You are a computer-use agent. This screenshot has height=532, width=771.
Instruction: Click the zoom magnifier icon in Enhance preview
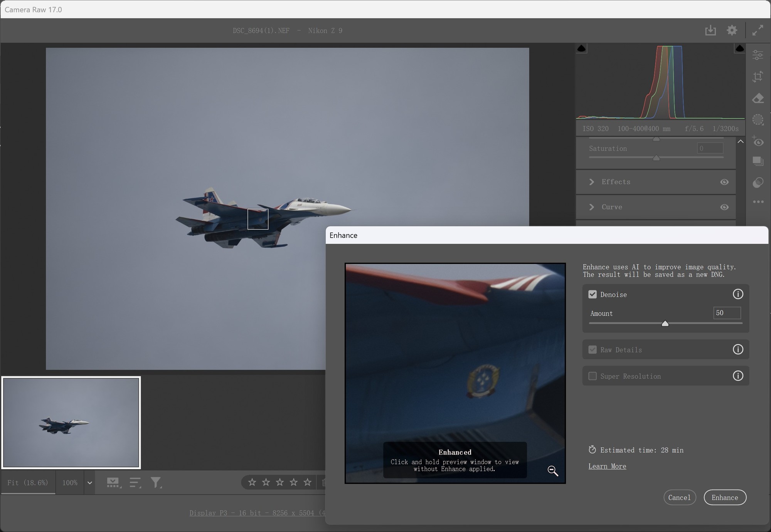pyautogui.click(x=552, y=470)
